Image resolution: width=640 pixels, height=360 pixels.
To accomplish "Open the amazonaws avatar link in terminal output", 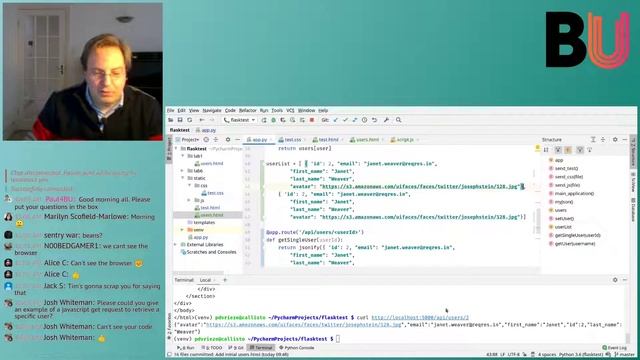I will pos(304,325).
